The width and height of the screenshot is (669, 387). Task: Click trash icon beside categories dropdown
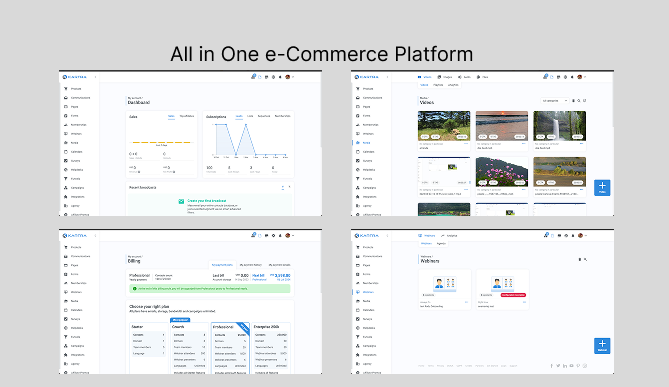point(573,101)
